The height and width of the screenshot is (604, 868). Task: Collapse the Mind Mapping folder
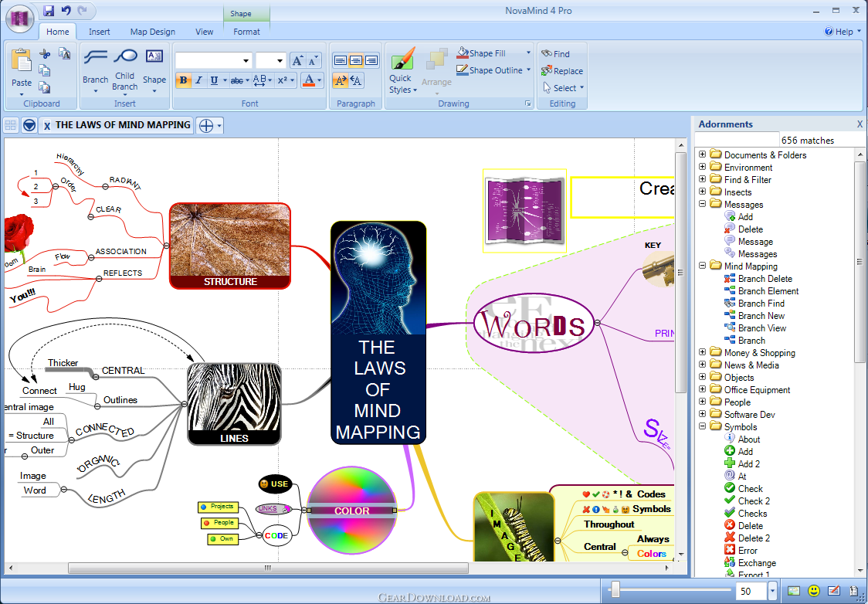pyautogui.click(x=703, y=266)
